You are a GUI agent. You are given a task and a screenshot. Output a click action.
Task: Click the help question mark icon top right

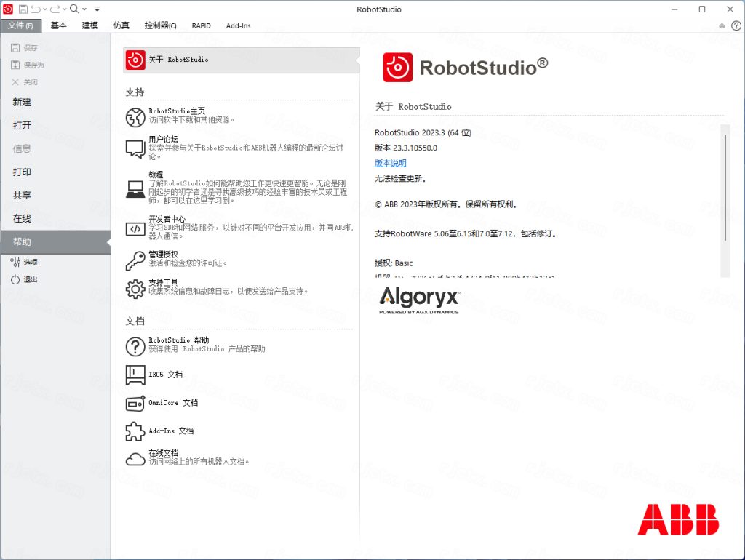click(736, 26)
